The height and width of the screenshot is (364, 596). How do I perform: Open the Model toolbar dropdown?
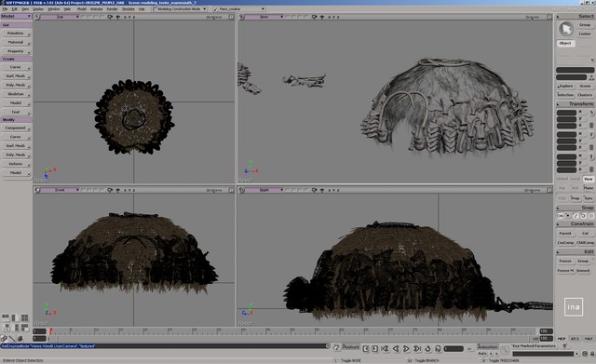click(x=16, y=16)
